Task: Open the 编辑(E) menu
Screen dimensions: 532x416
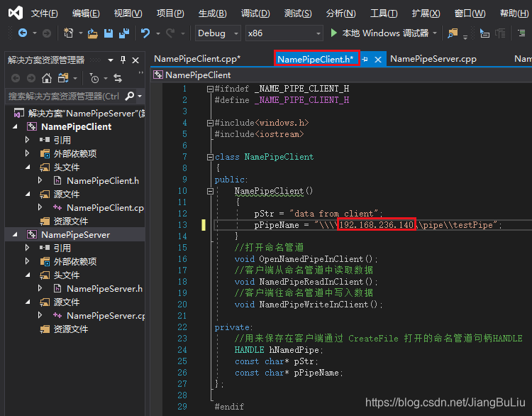Action: (86, 13)
